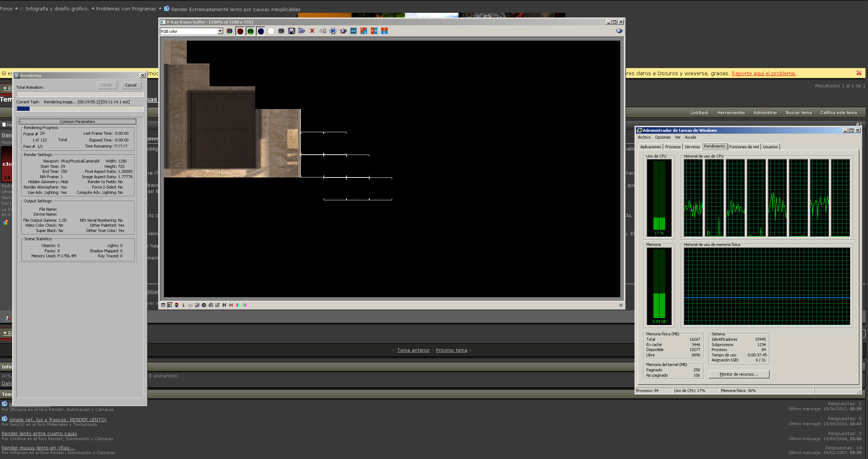Click the save image floppy icon
Viewport: 868px width, 459px height.
pos(292,31)
